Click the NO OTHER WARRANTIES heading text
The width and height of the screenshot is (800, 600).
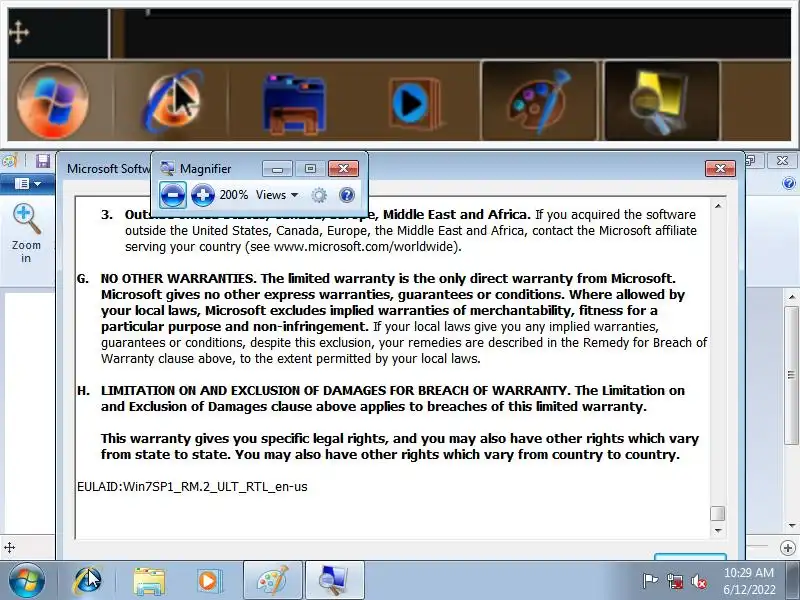[x=178, y=279]
